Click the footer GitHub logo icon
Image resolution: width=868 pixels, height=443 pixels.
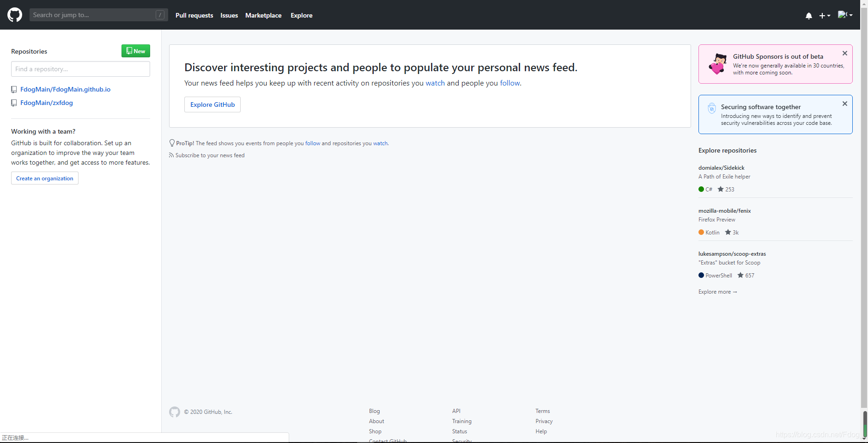coord(175,412)
